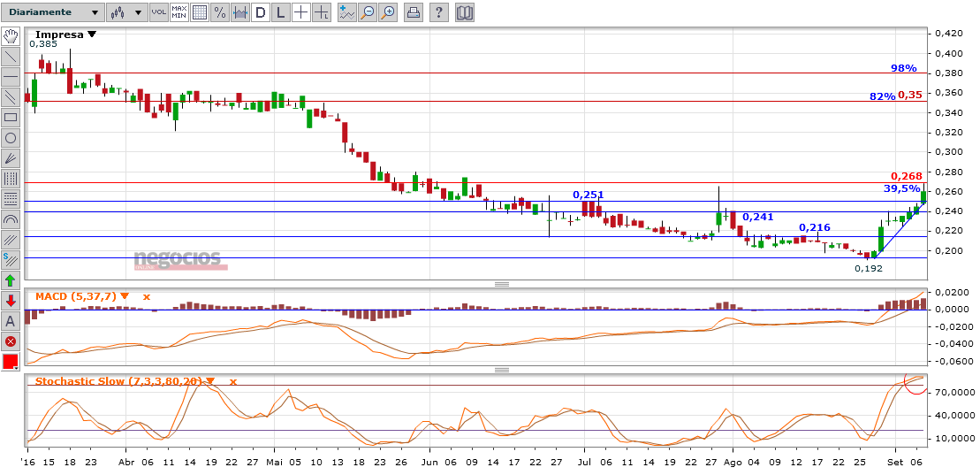Screen dimensions: 980x475
Task: Delete drawings with the red X tool
Action: [11, 341]
